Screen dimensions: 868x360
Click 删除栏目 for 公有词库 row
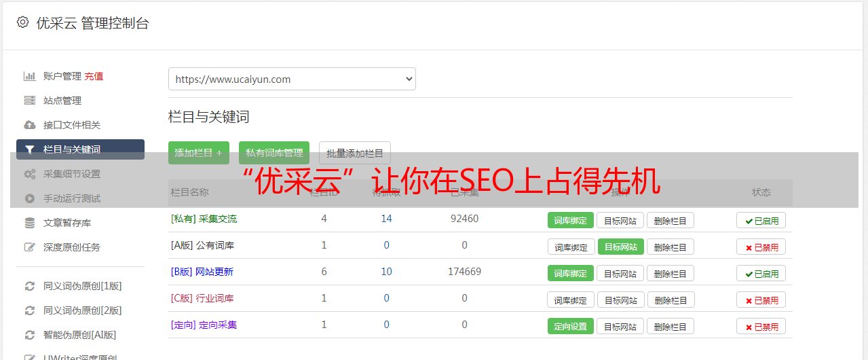click(671, 247)
